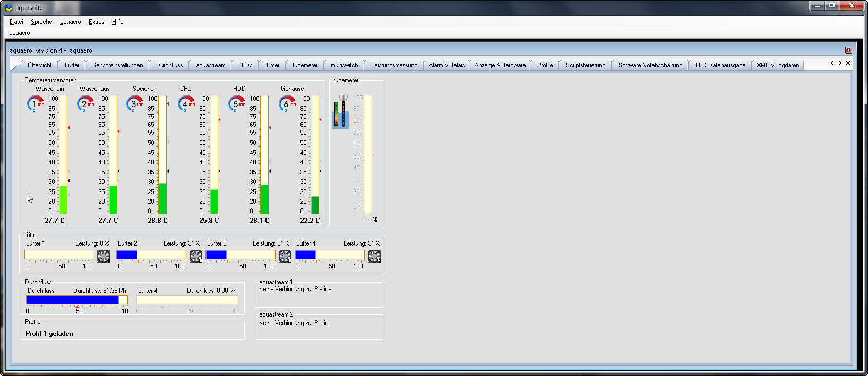Click the fan icon next to Lüfter 2
This screenshot has height=376, width=868.
(196, 256)
